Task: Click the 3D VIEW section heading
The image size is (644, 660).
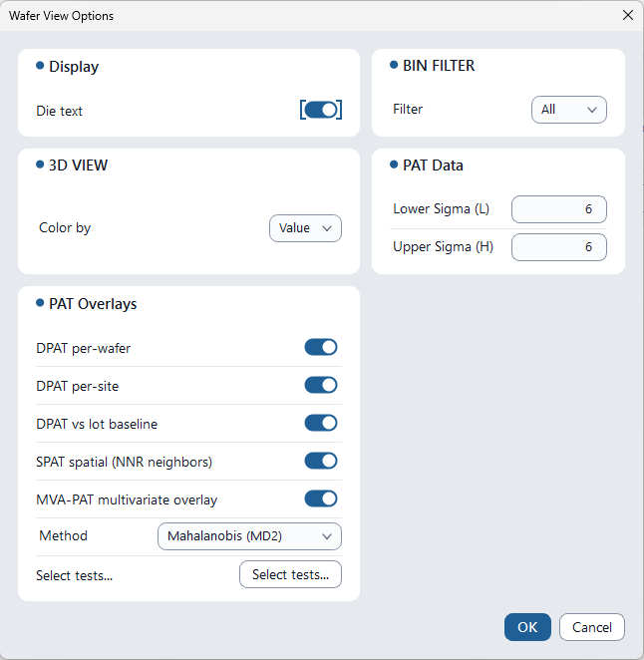Action: click(x=79, y=165)
